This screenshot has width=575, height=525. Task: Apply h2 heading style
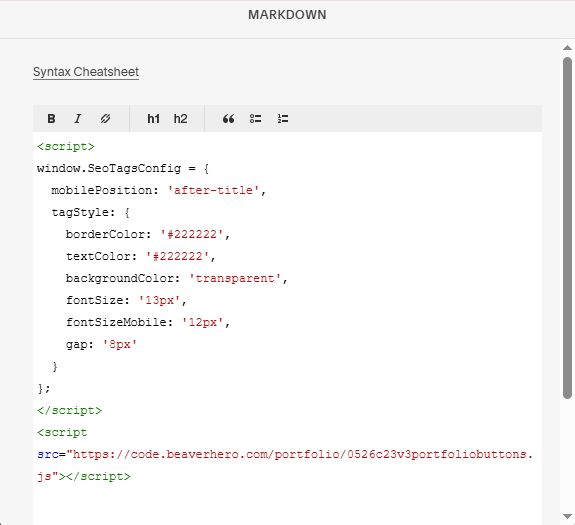180,119
